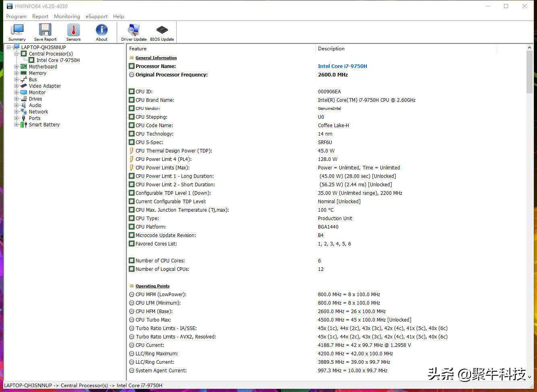This screenshot has height=392, width=537.
Task: Click the BIOS Update chip icon
Action: [x=162, y=32]
